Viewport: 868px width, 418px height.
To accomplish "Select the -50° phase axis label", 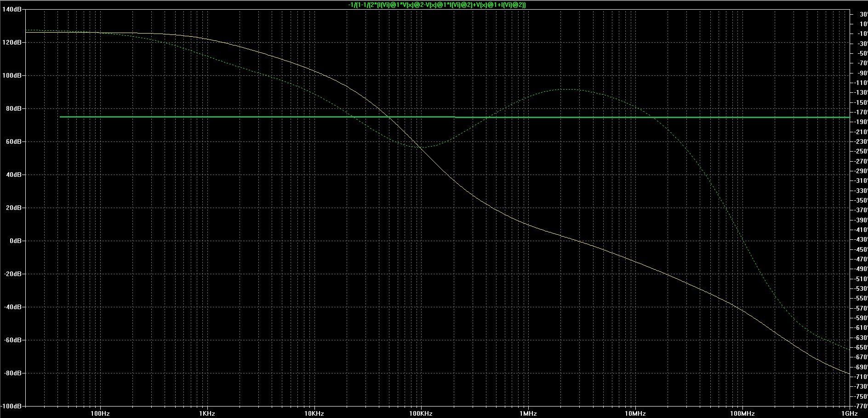I will coord(862,53).
